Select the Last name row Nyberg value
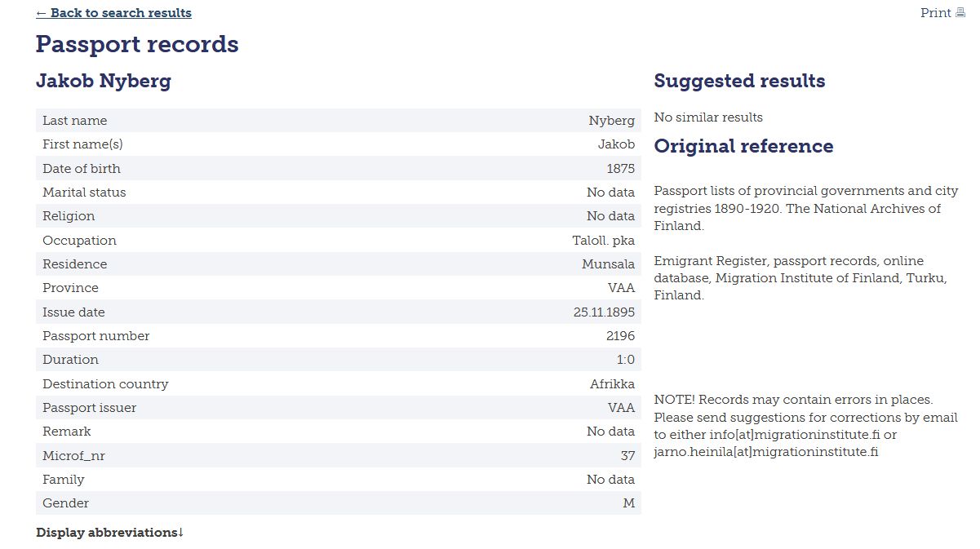 point(612,121)
